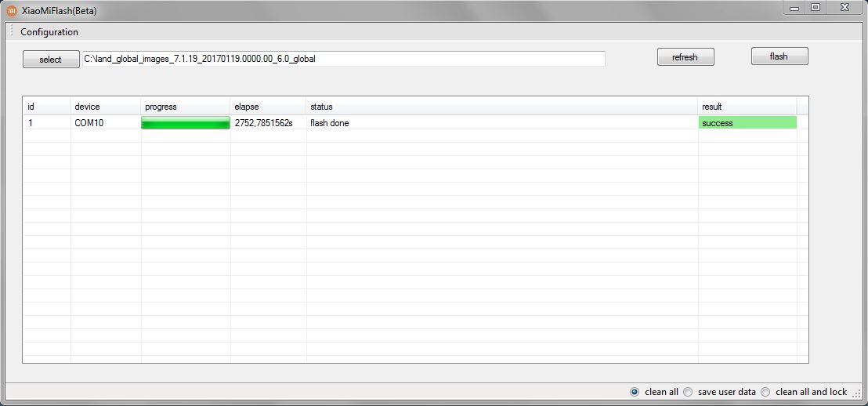
Task: Click the green progress bar for COM10
Action: click(186, 123)
